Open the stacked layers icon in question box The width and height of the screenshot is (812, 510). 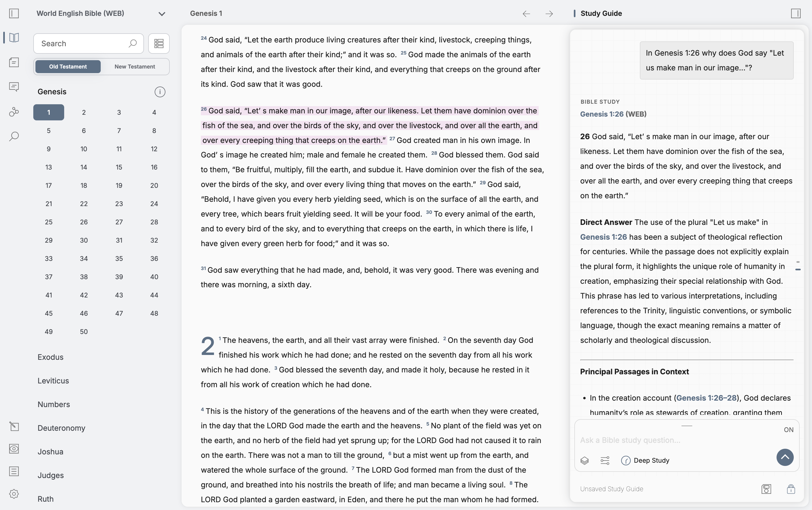[x=585, y=460]
